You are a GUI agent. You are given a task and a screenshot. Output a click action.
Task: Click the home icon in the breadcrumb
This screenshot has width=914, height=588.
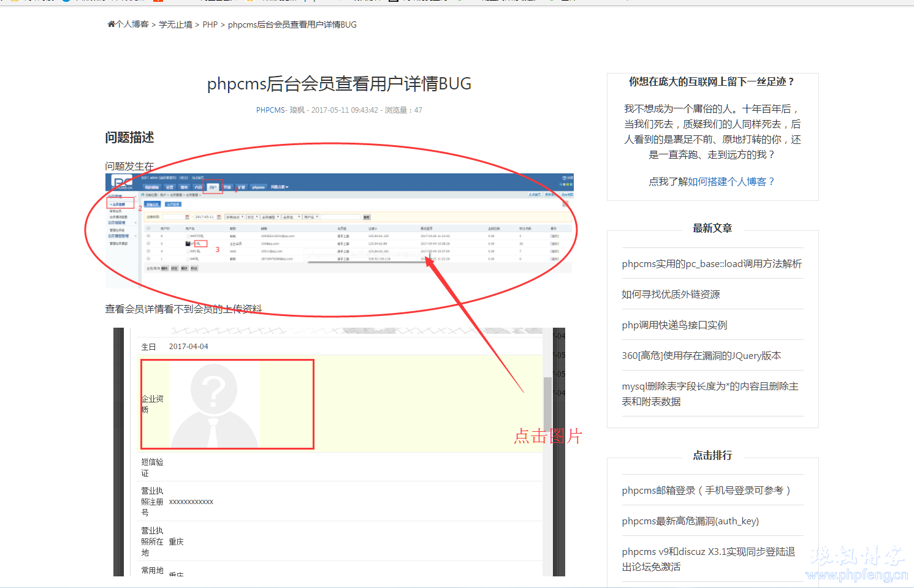click(x=112, y=24)
